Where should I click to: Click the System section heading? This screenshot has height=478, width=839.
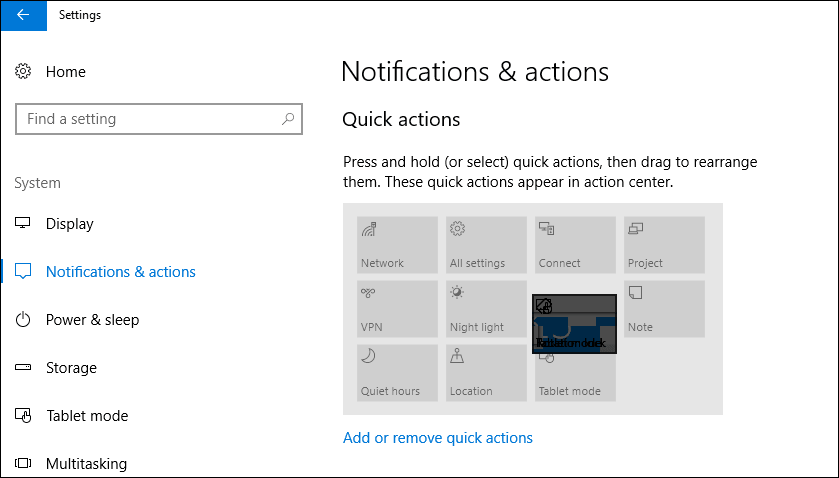click(37, 183)
